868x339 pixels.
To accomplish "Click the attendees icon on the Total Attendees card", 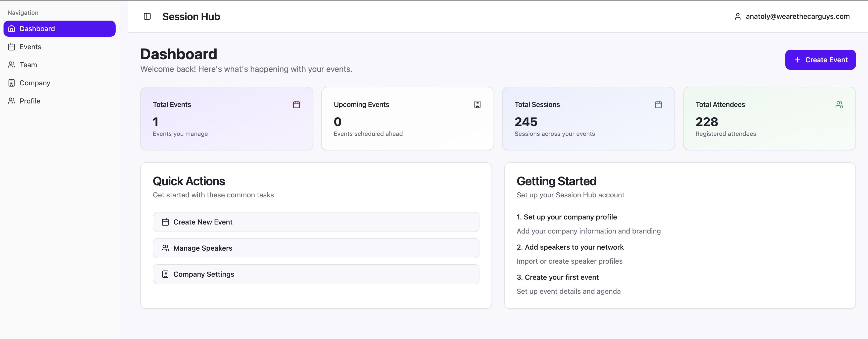I will coord(839,104).
